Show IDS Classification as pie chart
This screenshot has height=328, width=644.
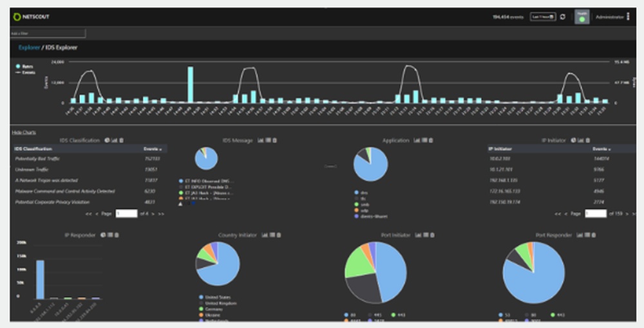(107, 140)
